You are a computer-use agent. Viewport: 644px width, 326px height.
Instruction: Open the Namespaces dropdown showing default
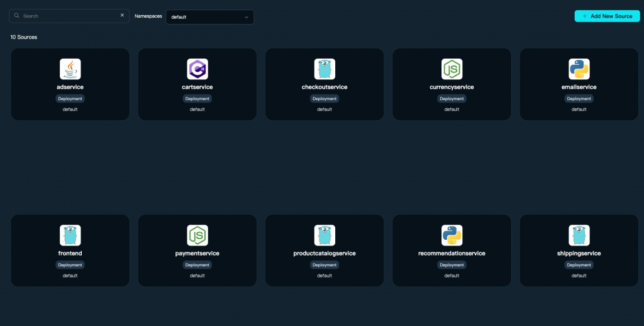point(210,17)
